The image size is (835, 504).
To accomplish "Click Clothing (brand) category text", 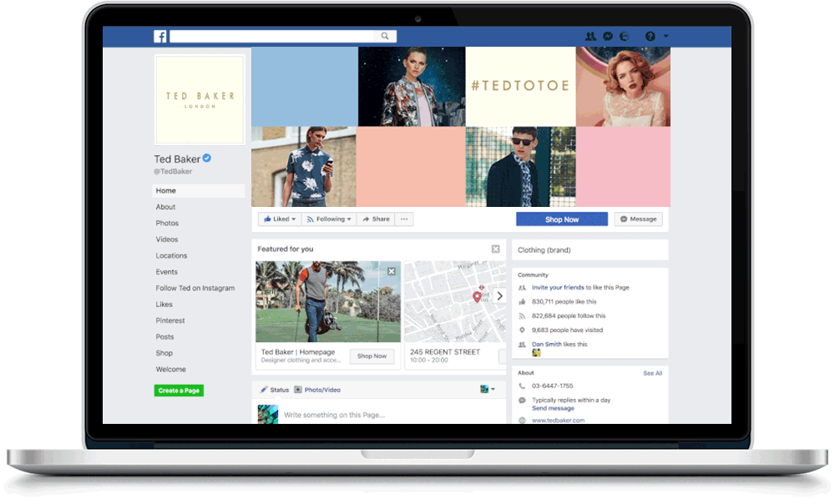I will pos(544,250).
